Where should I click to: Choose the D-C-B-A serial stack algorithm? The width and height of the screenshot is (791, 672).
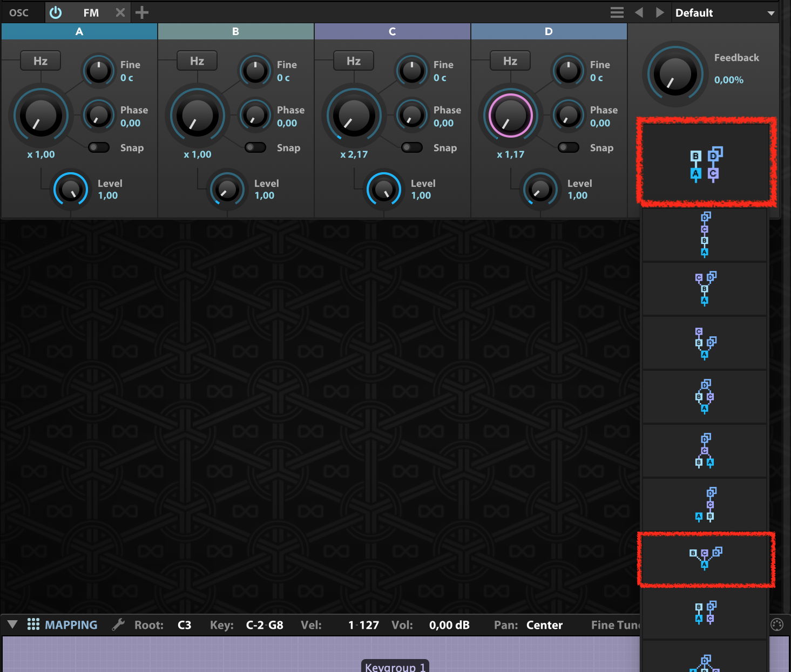pyautogui.click(x=705, y=235)
